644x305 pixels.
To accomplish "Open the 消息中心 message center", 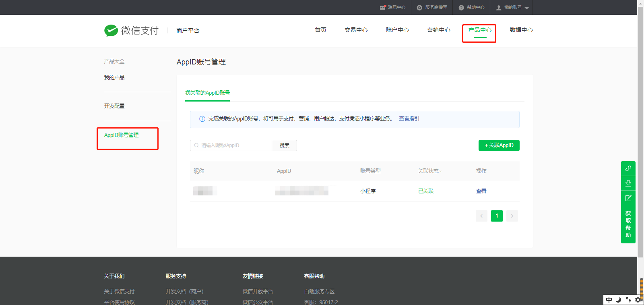I will (392, 7).
